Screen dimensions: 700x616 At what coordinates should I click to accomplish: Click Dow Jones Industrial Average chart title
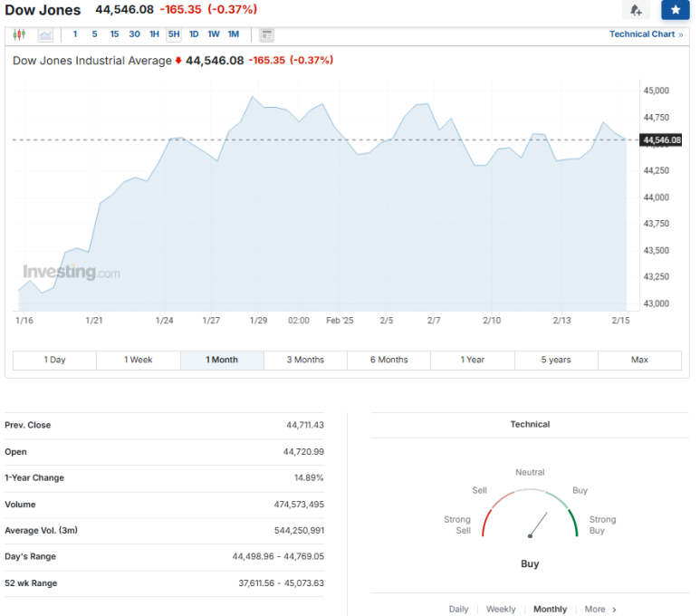coord(92,61)
